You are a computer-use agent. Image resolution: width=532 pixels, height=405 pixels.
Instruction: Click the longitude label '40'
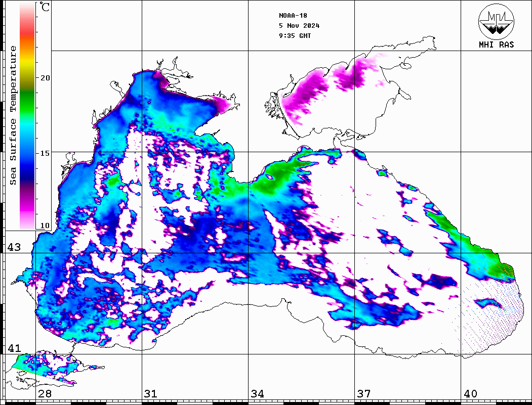pos(470,394)
